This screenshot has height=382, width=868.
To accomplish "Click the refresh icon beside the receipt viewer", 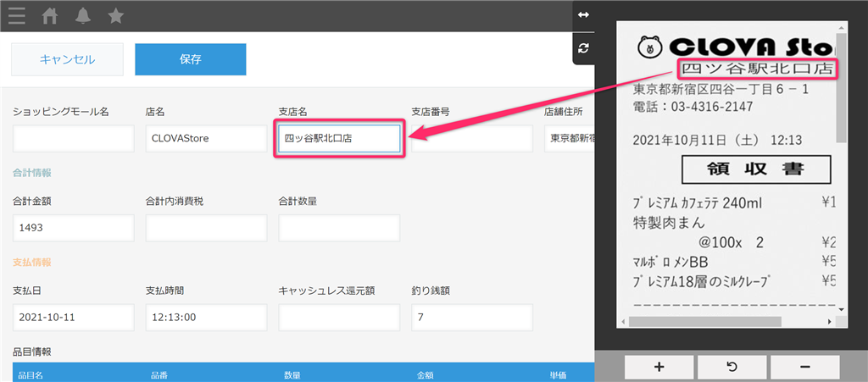I will coord(583,48).
